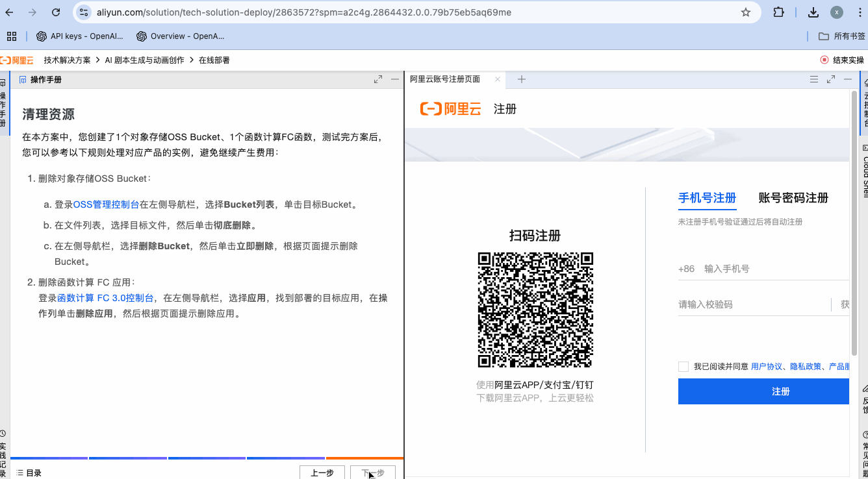Open the 常见问题 sidebar item
Image resolution: width=868 pixels, height=479 pixels.
pos(865,453)
